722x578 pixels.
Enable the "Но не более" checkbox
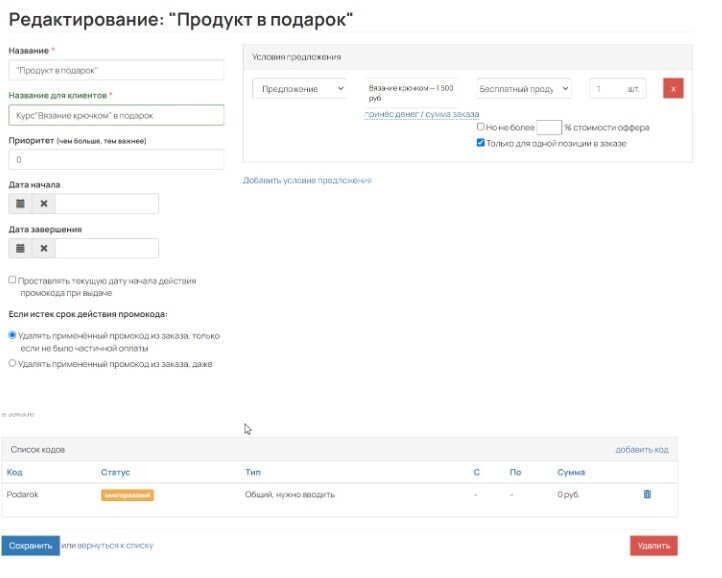[481, 128]
